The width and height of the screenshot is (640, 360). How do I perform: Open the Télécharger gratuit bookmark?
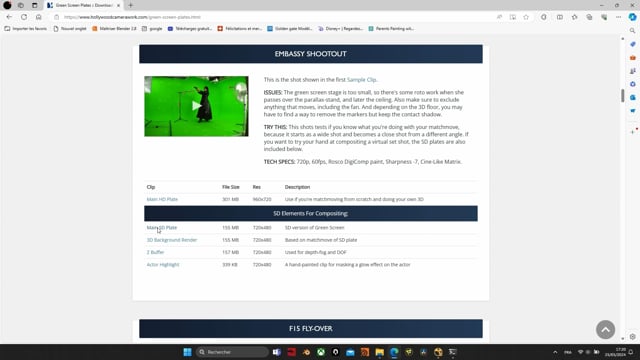tap(190, 29)
